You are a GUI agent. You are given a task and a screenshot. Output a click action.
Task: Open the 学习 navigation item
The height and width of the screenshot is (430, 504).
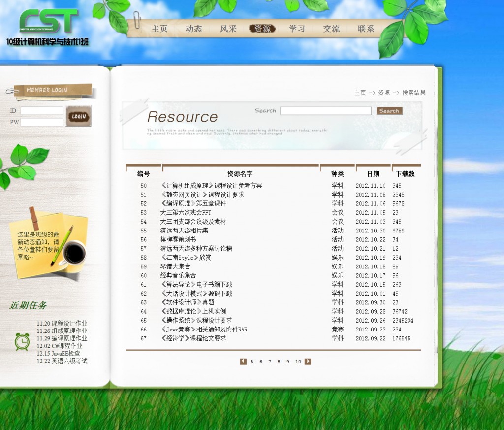coord(297,29)
